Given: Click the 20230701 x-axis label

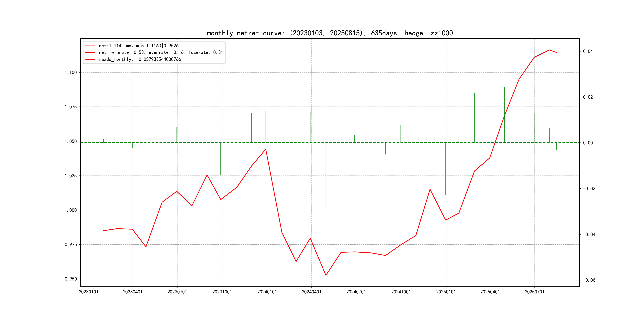Looking at the screenshot, I should coord(177,292).
